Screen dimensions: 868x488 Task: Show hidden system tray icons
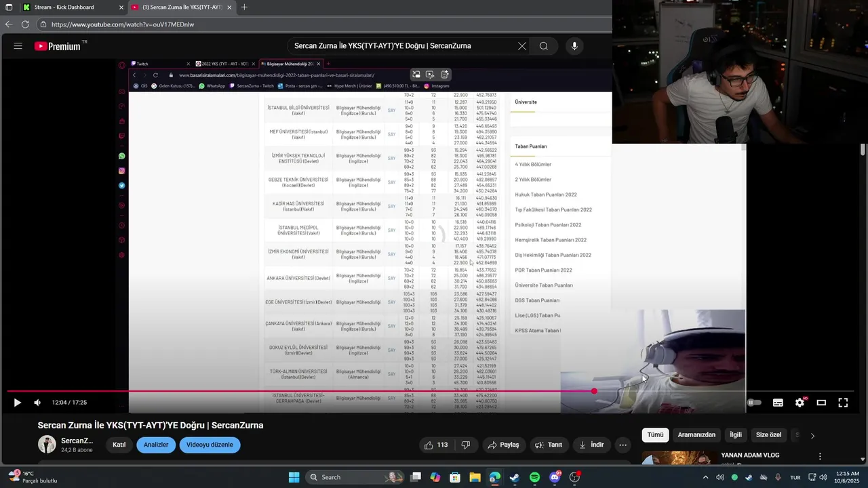[705, 477]
